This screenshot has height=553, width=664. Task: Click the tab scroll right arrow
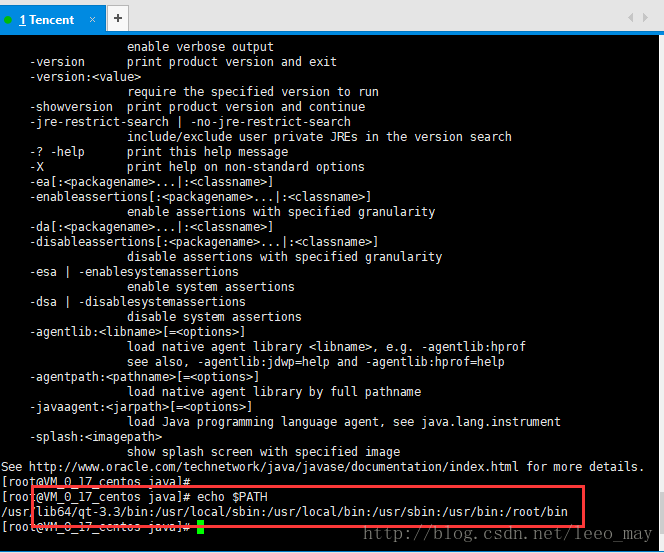click(645, 17)
